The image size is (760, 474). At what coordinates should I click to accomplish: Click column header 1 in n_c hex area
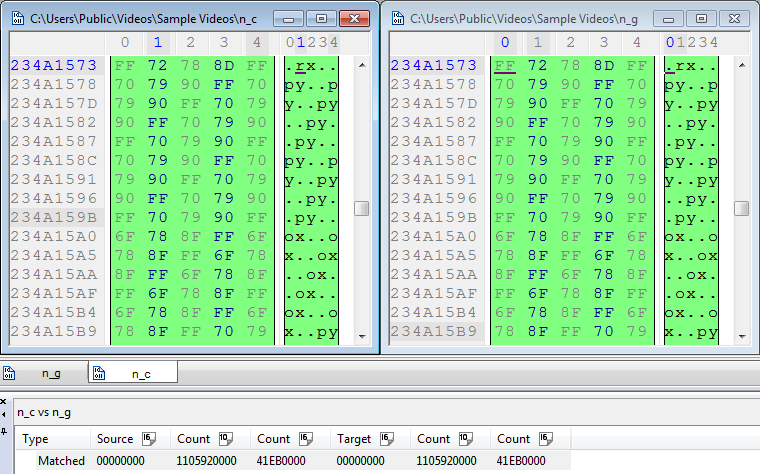point(158,43)
